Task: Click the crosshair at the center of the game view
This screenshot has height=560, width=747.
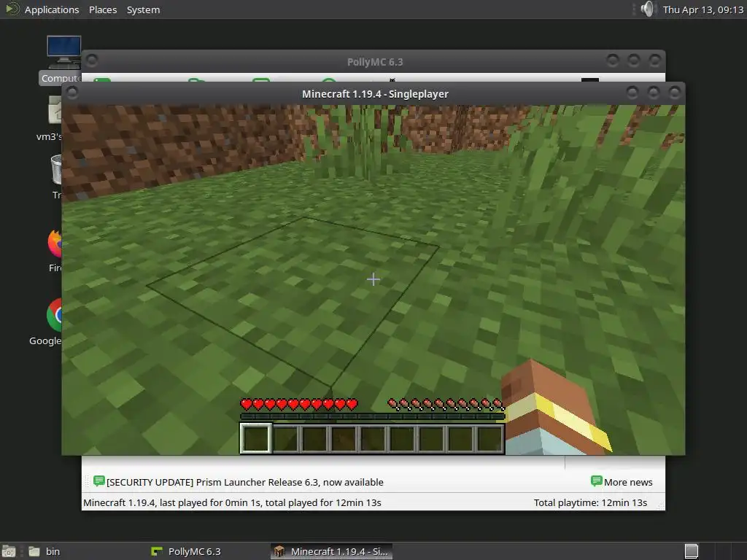Action: pyautogui.click(x=373, y=279)
